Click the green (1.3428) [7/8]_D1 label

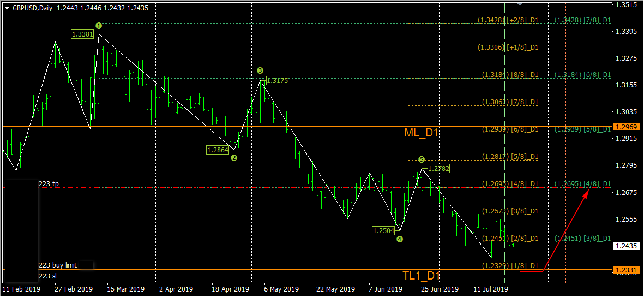tap(582, 20)
